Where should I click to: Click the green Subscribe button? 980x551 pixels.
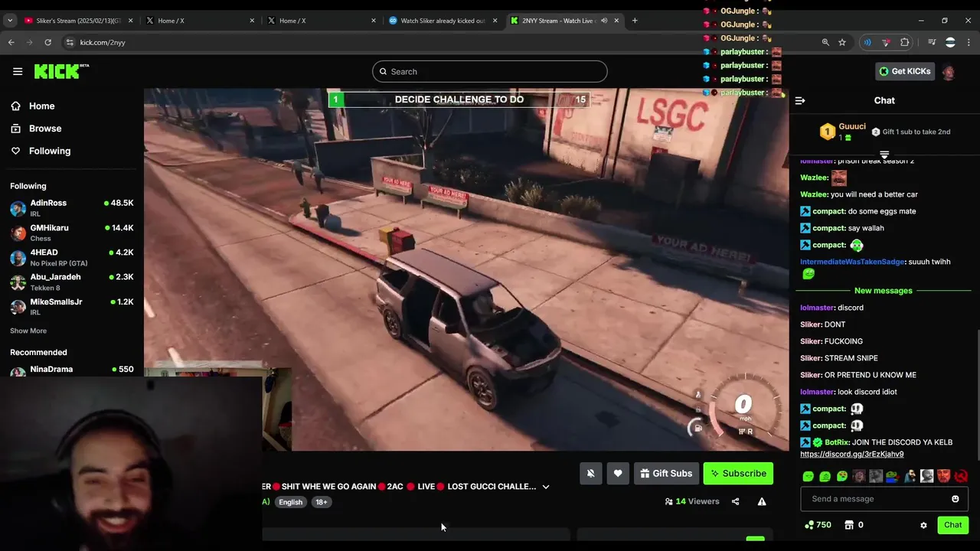point(738,474)
